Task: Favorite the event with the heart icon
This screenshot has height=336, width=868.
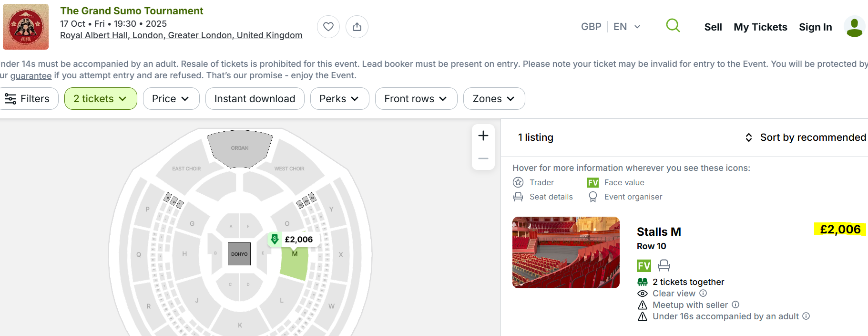Action: click(x=328, y=27)
